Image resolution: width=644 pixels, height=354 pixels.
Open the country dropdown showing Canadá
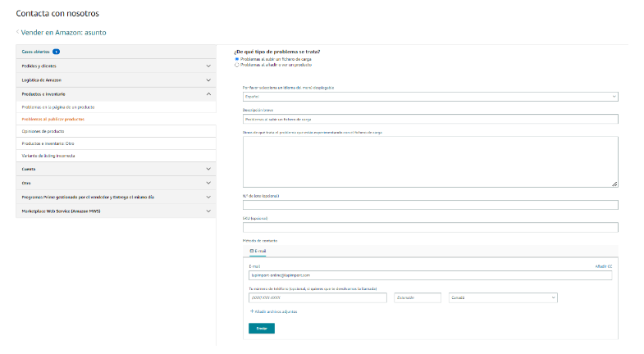(x=503, y=297)
